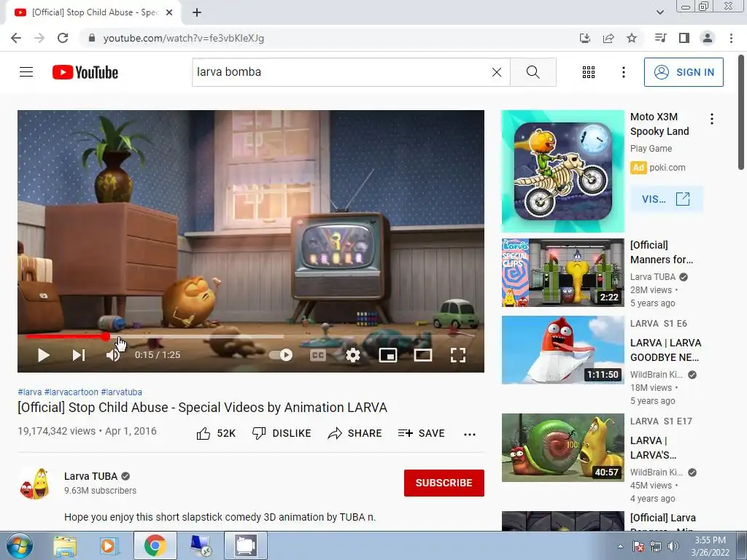Screen dimensions: 747x560
Task: Toggle the Chrome side panel
Action: pyautogui.click(x=684, y=38)
